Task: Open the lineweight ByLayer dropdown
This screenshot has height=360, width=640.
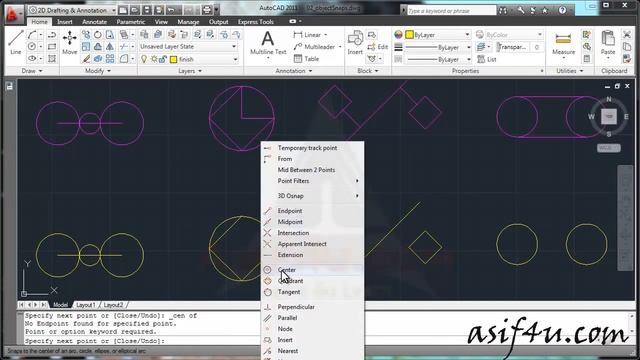Action: (x=438, y=47)
